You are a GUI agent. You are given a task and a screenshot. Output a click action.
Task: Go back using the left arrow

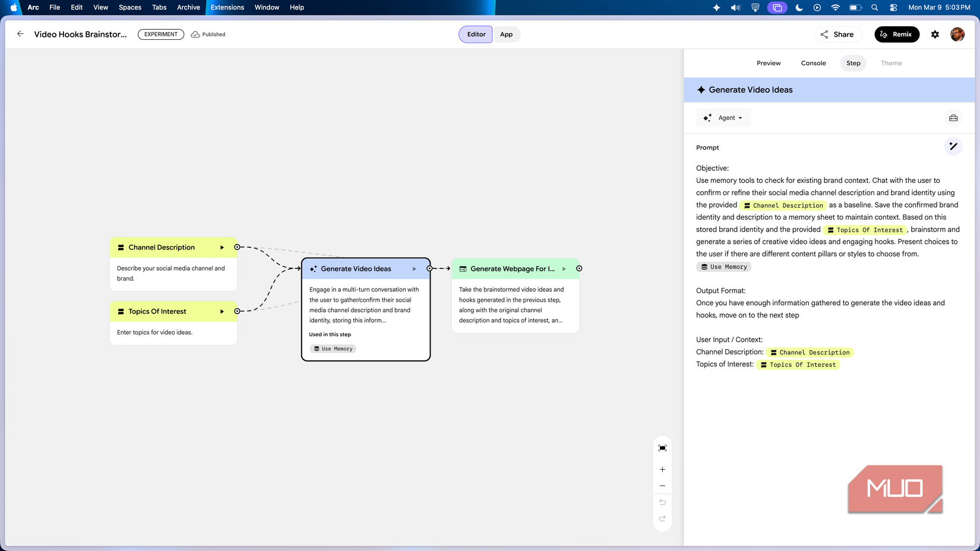tap(20, 34)
